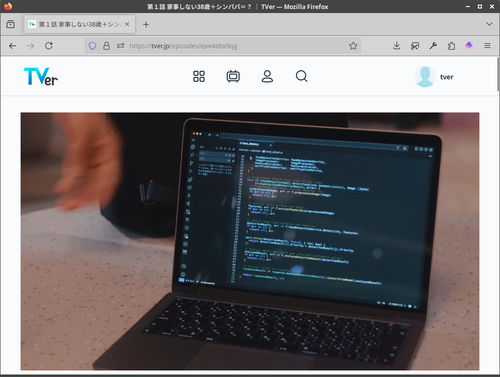Open the TVer category grid icon

(199, 76)
